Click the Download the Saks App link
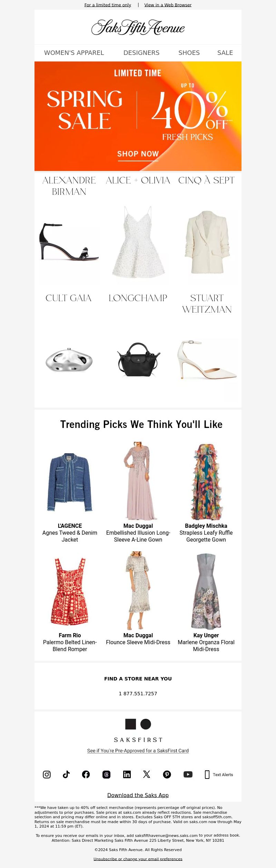Screen dimensions: 276x868 click(138, 795)
